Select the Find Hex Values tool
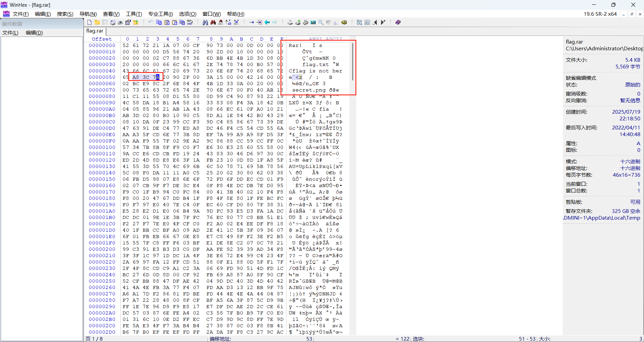 [221, 22]
